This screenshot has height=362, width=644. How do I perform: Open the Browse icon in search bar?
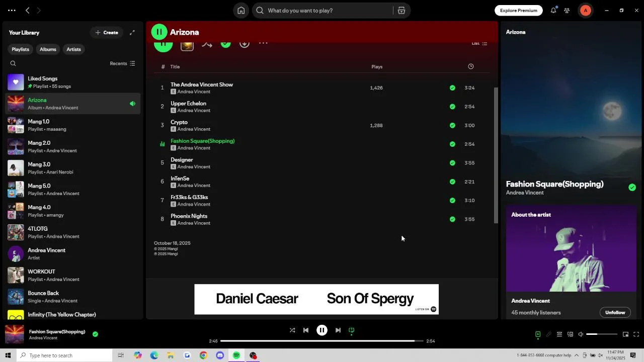pos(401,11)
